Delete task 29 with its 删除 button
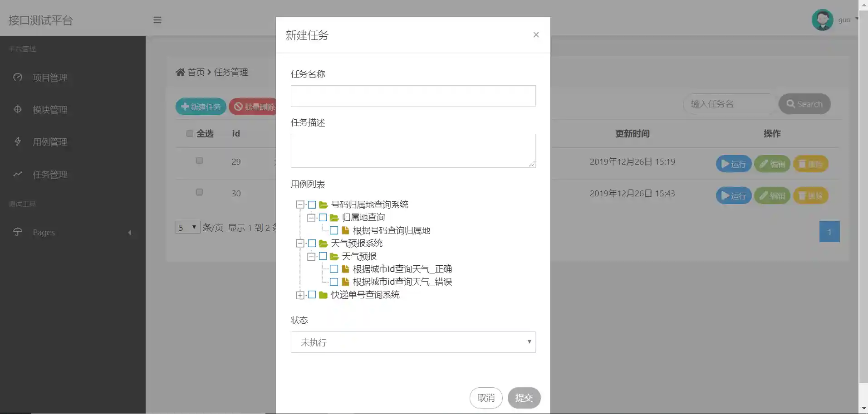The image size is (868, 414). coord(810,164)
